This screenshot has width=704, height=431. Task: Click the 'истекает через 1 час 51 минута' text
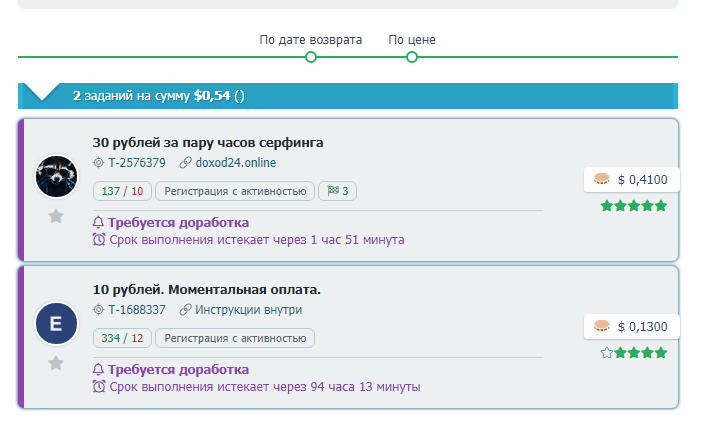click(311, 240)
